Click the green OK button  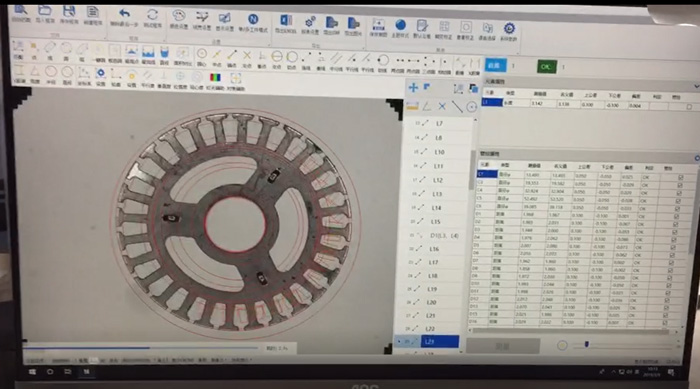[546, 67]
